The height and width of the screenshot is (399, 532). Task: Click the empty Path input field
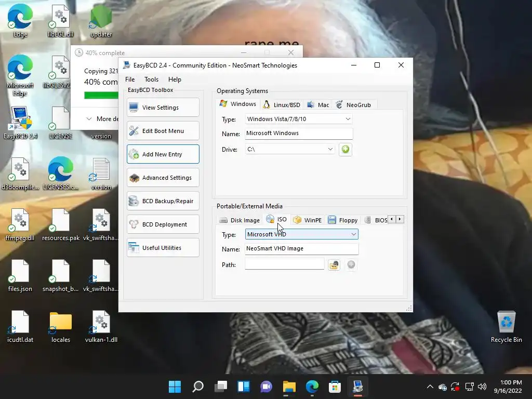tap(285, 264)
